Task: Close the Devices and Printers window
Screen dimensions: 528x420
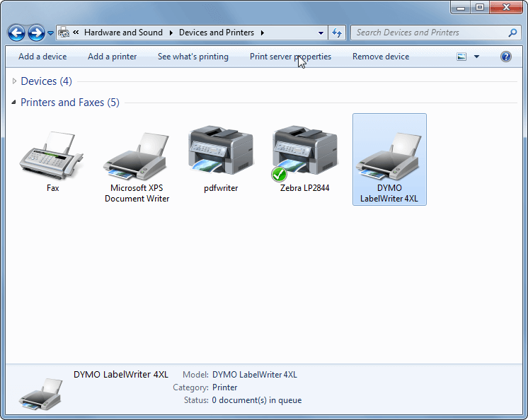Action: pyautogui.click(x=506, y=7)
